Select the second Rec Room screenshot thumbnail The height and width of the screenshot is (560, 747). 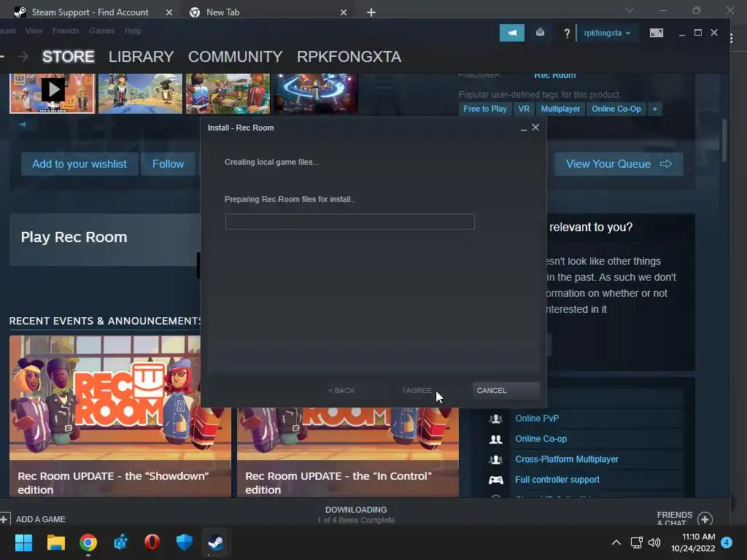click(x=140, y=93)
